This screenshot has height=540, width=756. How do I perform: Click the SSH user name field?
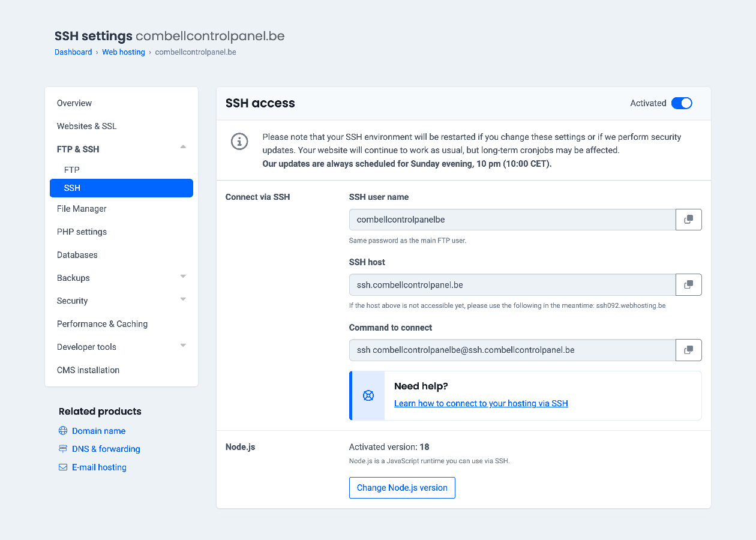512,220
